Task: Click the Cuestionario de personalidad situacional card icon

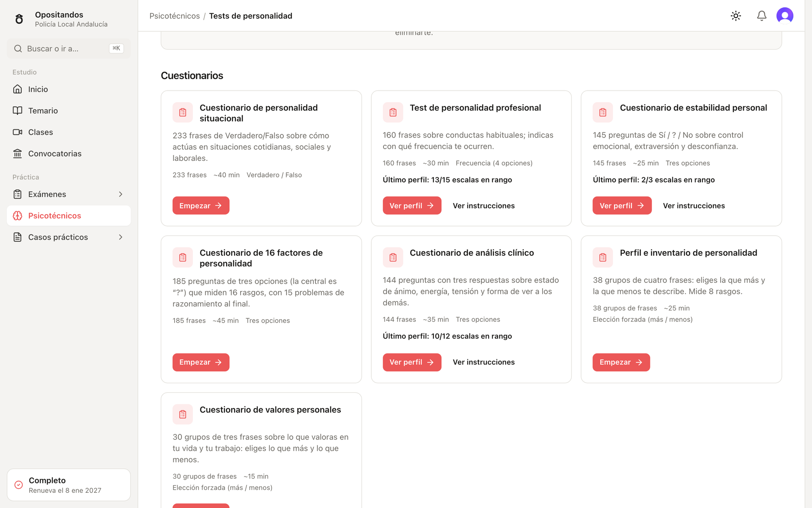Action: (x=183, y=113)
